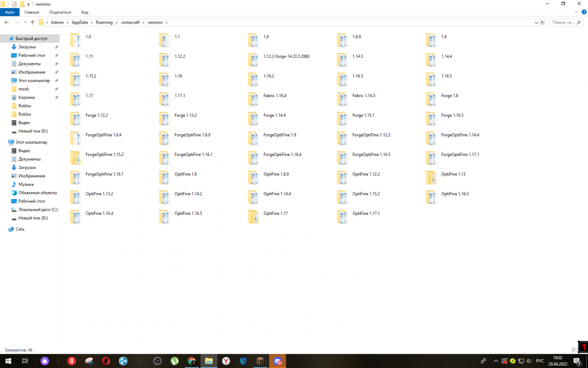
Task: Select Быстрый доступ in navigation pane
Action: click(31, 38)
